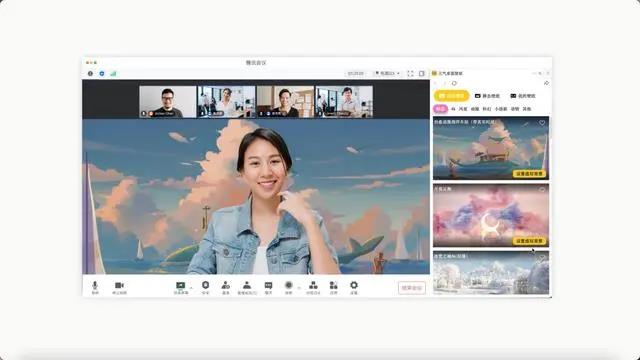
Task: Click the red-outlined end meeting button
Action: 411,288
